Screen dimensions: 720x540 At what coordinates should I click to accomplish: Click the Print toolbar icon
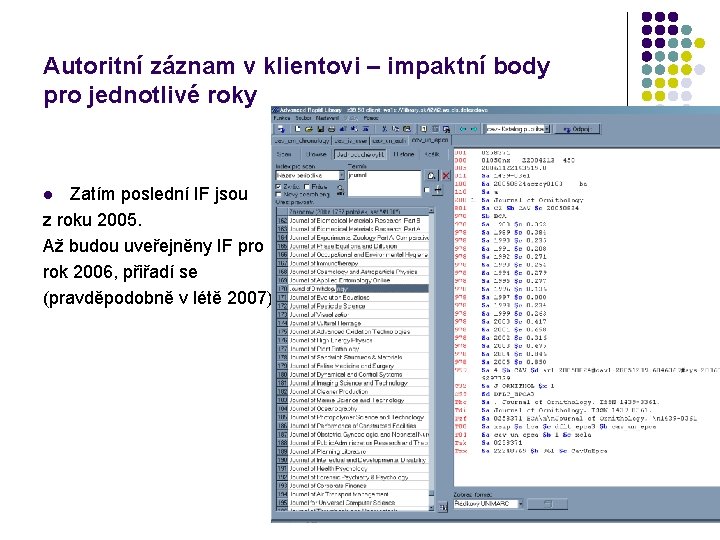(x=332, y=129)
